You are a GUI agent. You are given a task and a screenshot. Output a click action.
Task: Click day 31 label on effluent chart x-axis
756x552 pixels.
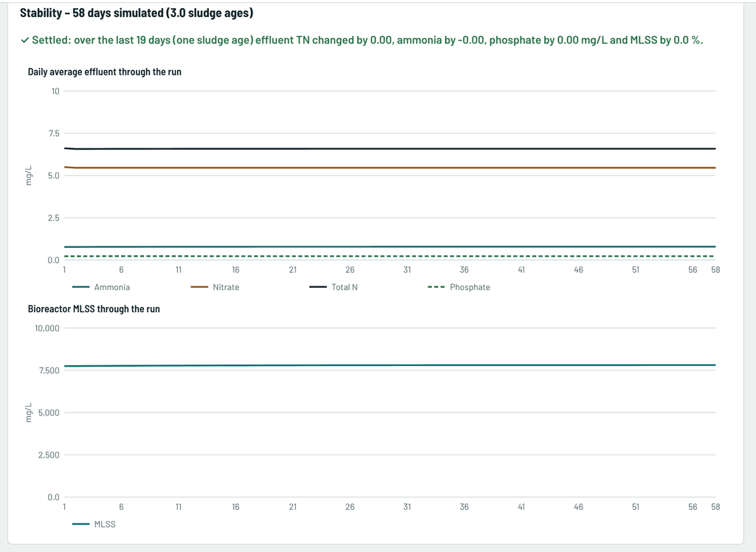pyautogui.click(x=407, y=270)
